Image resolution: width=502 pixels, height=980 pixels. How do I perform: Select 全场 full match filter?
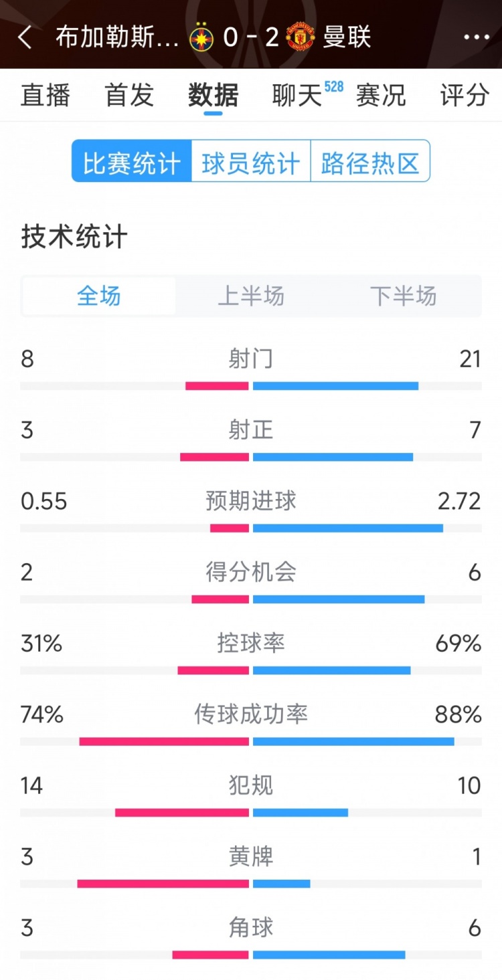99,296
